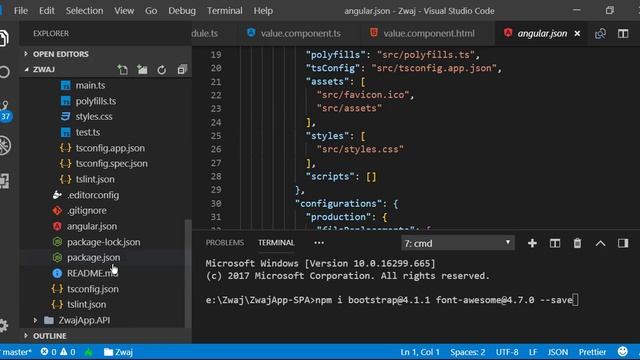
Task: Open the Extensions view in activity bar
Action: coord(4,181)
